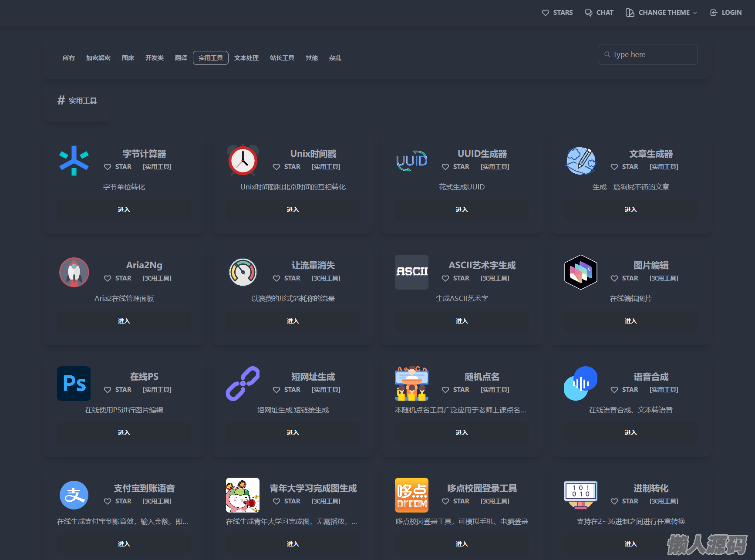Click the Aria2Ng rocket icon

74,272
